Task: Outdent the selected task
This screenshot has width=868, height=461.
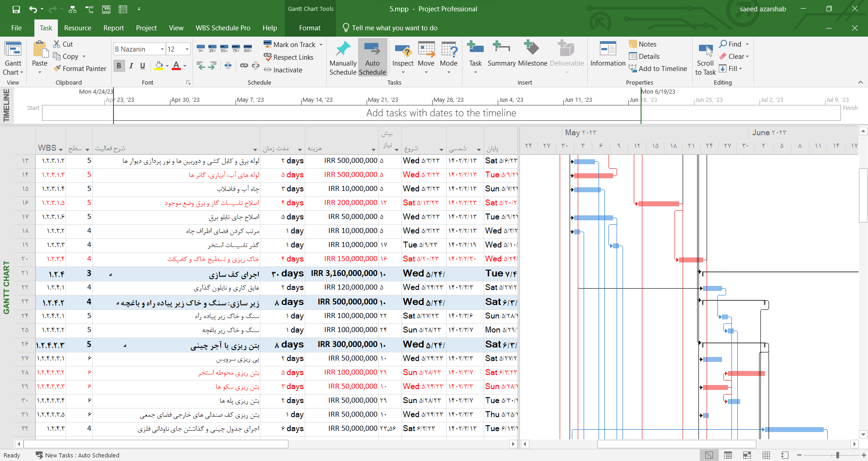Action: (x=201, y=66)
